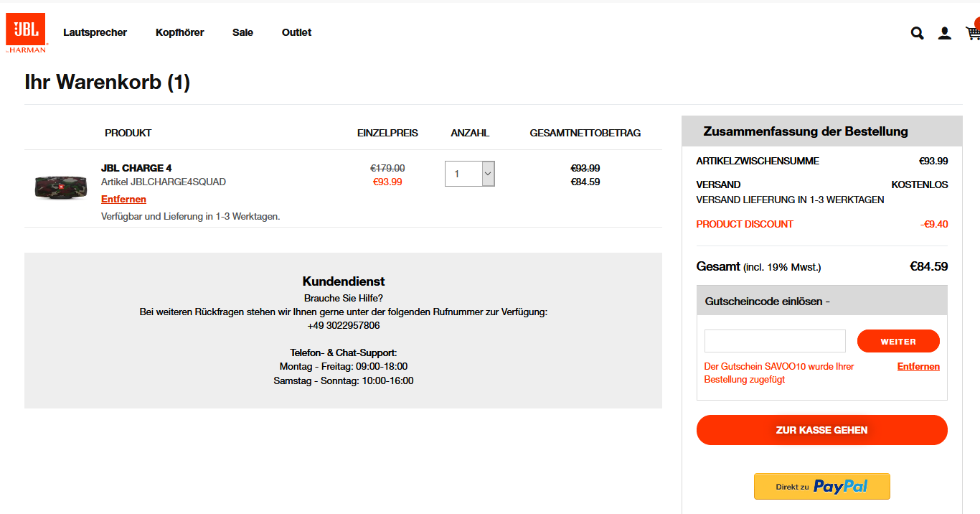The height and width of the screenshot is (514, 980).
Task: Open the shopping cart icon
Action: tap(973, 33)
